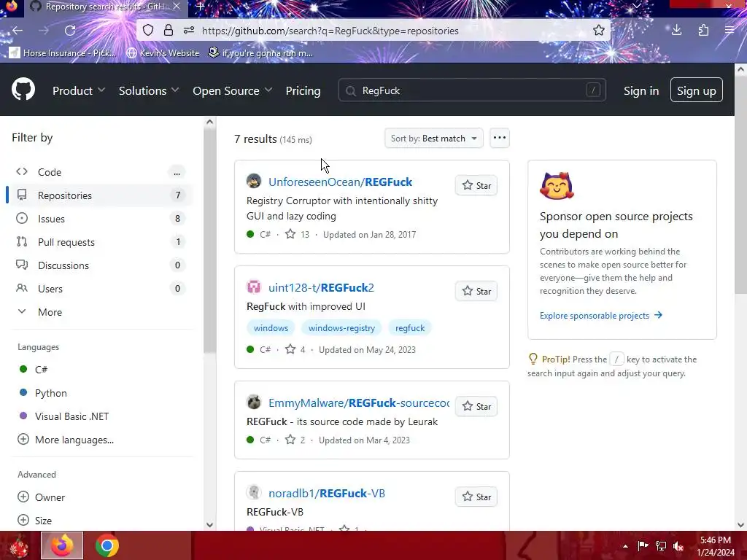
Task: Select the Pull requests filter category
Action: coord(100,242)
